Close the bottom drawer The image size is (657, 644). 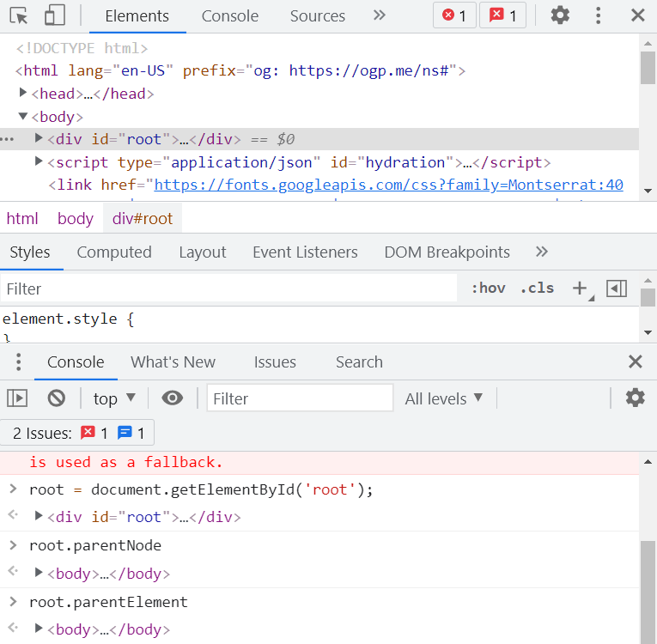click(x=636, y=361)
